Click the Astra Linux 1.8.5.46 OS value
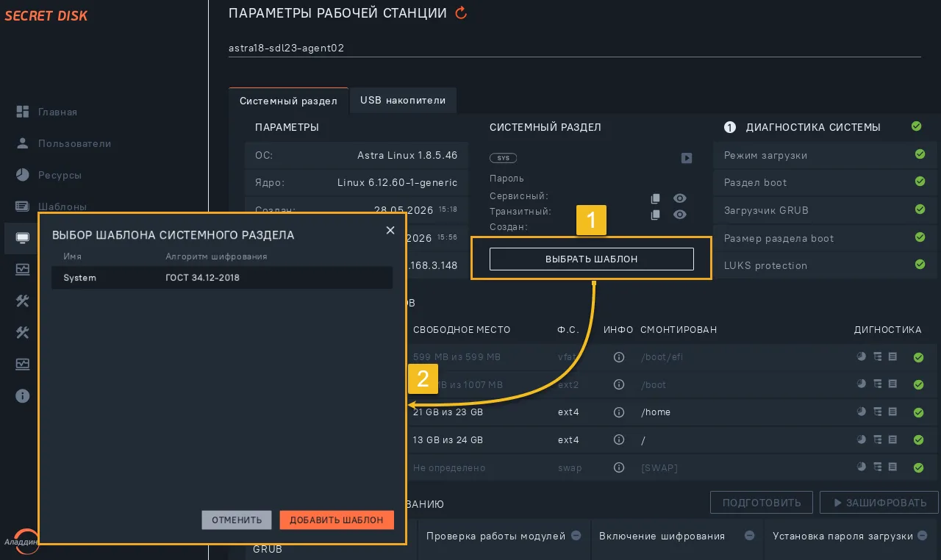 407,155
